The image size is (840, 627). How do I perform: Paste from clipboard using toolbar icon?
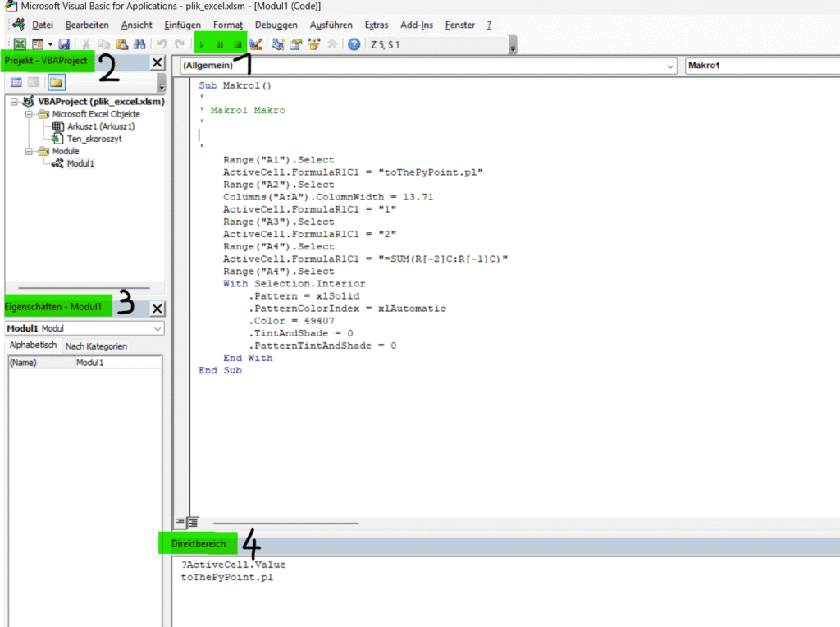click(x=121, y=44)
